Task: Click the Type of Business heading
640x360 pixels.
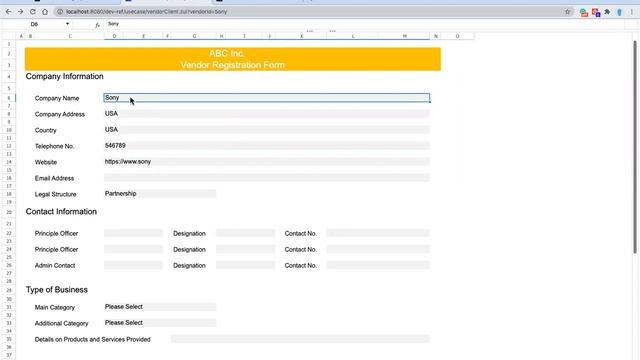Action: pyautogui.click(x=57, y=290)
